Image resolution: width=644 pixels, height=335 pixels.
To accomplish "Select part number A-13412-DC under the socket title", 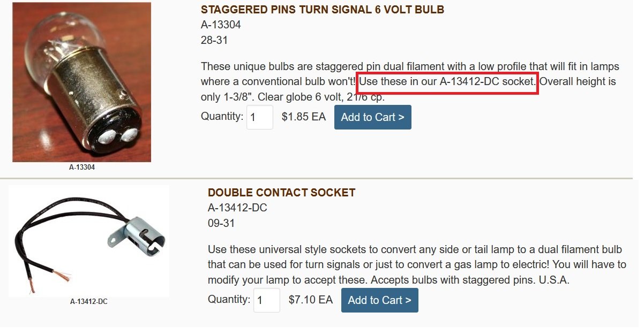I will click(x=237, y=208).
